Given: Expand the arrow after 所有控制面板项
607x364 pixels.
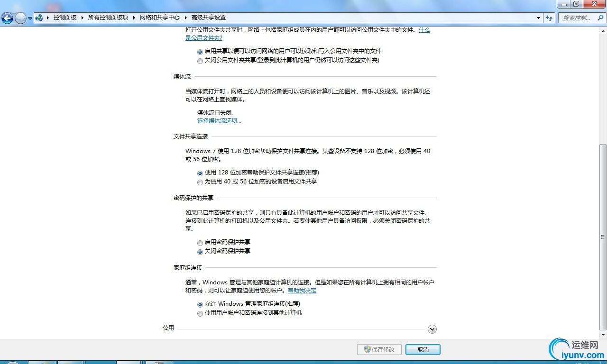Looking at the screenshot, I should 134,18.
